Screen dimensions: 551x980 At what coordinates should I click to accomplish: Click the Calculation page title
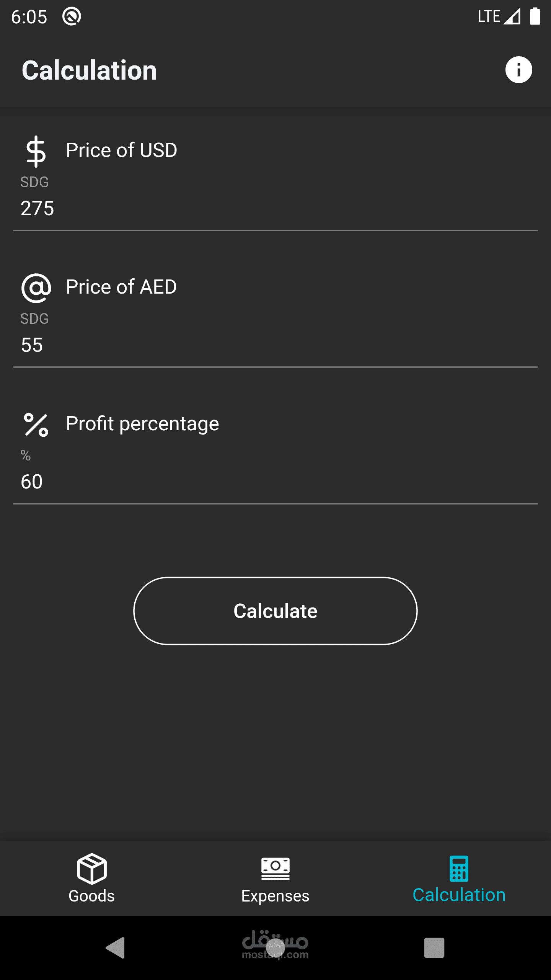click(x=89, y=70)
